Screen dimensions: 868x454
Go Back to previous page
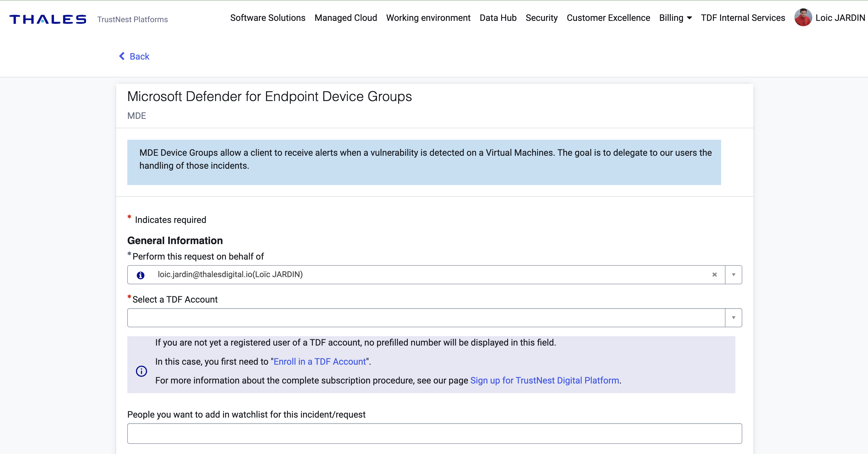pos(139,56)
